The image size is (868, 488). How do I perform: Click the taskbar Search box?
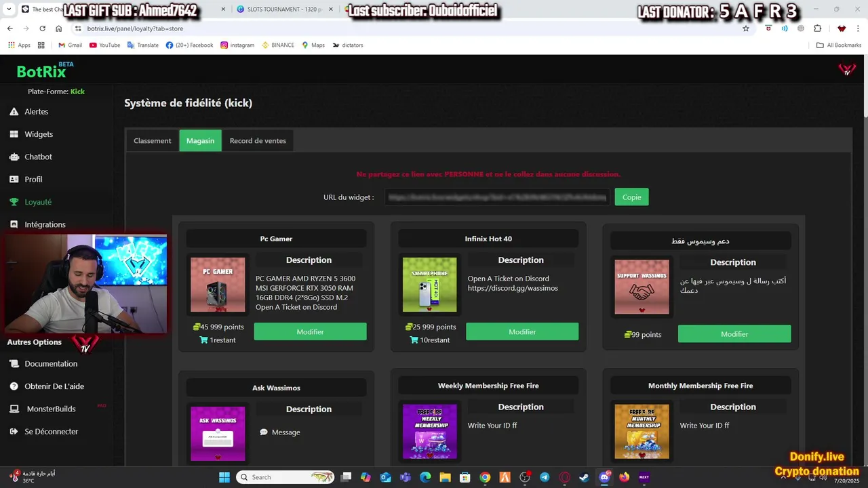tap(285, 477)
